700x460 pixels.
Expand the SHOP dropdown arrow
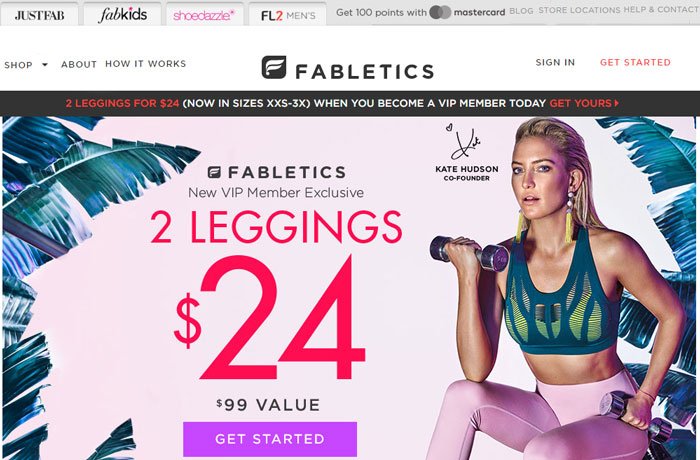45,65
